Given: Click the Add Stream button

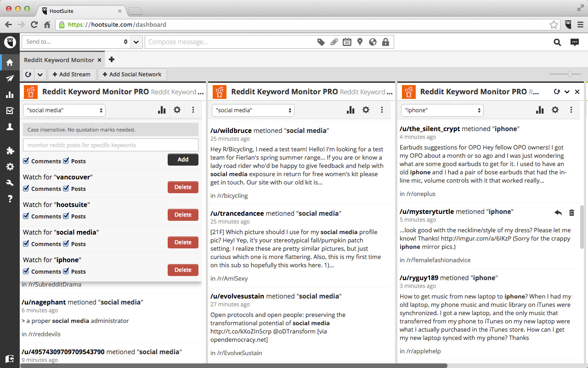Looking at the screenshot, I should [72, 75].
